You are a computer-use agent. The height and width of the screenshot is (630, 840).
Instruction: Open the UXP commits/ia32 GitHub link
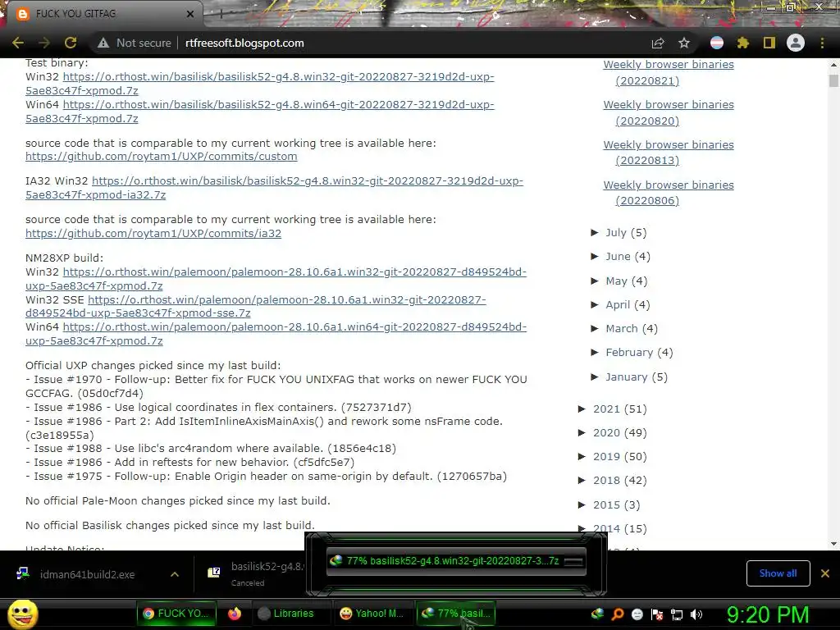[x=153, y=234]
